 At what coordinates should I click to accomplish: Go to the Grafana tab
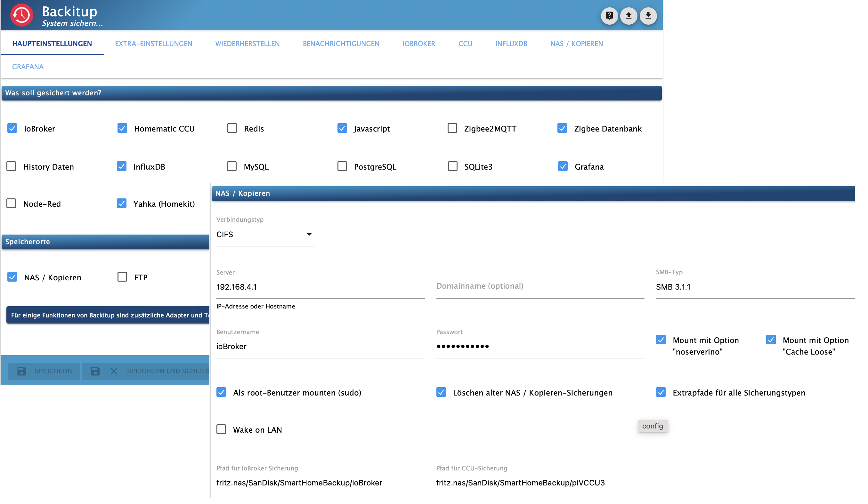coord(28,67)
